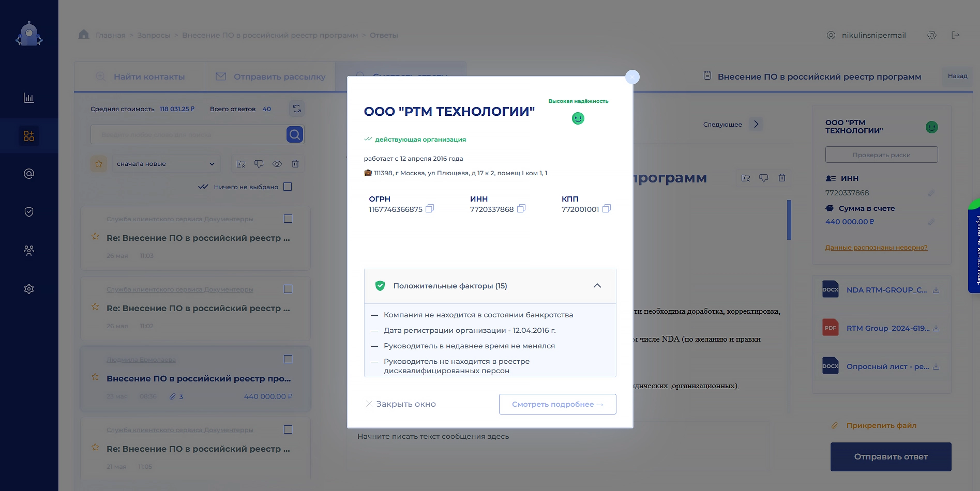980x491 pixels.
Task: Check the Ничего не выбрано select-all checkbox
Action: click(288, 187)
